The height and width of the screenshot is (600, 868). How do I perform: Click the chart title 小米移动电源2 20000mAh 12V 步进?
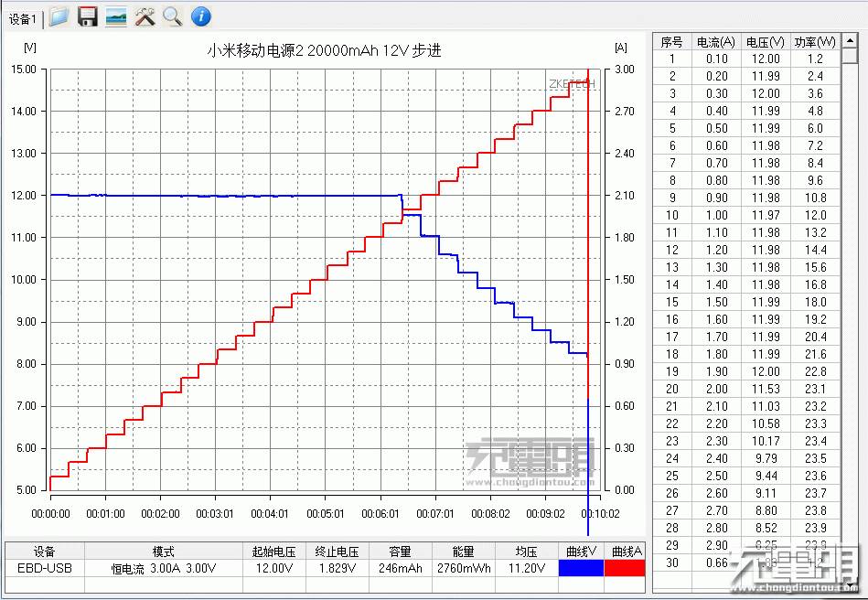pyautogui.click(x=325, y=50)
